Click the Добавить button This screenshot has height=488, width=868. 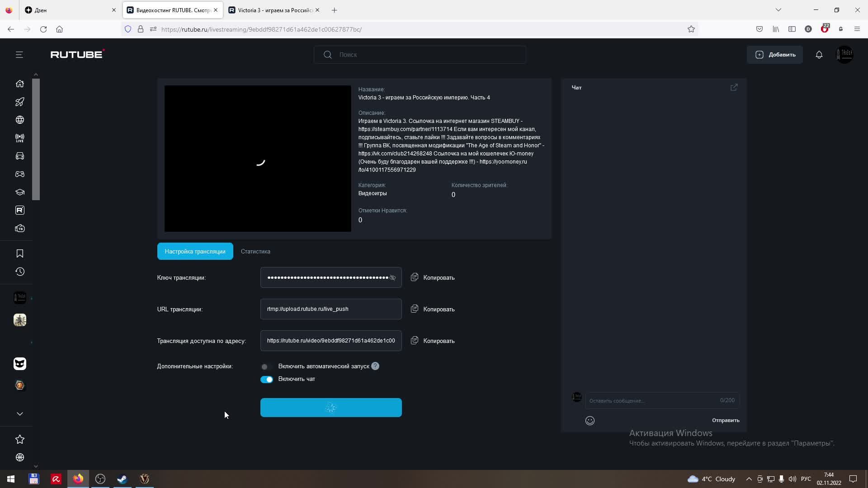(774, 55)
